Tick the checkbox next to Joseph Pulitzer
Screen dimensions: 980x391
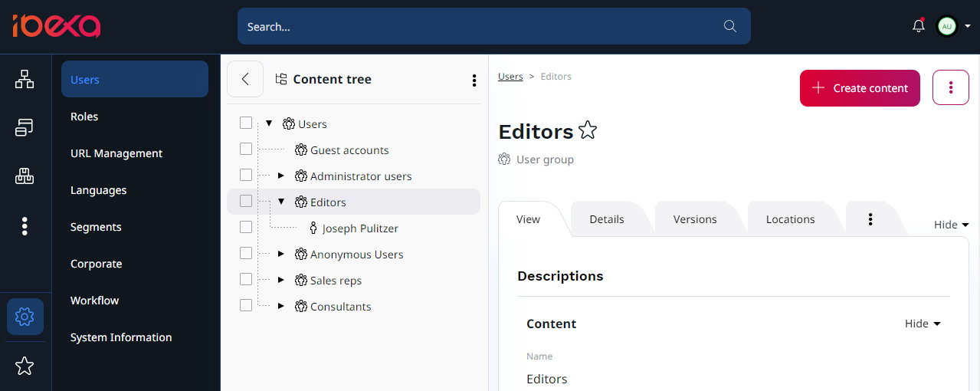(246, 227)
